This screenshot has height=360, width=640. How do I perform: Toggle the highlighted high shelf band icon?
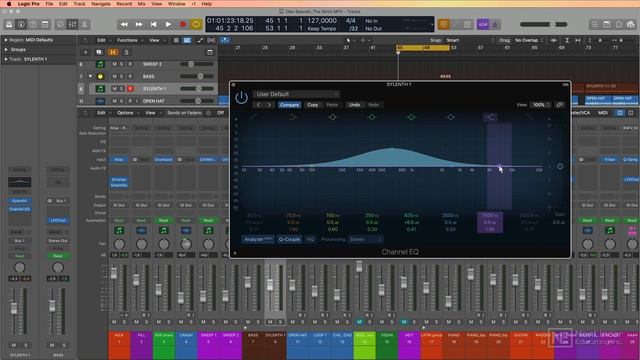click(490, 117)
